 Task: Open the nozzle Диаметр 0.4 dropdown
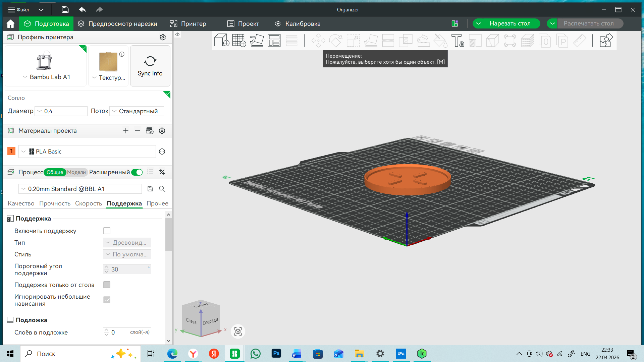click(61, 111)
